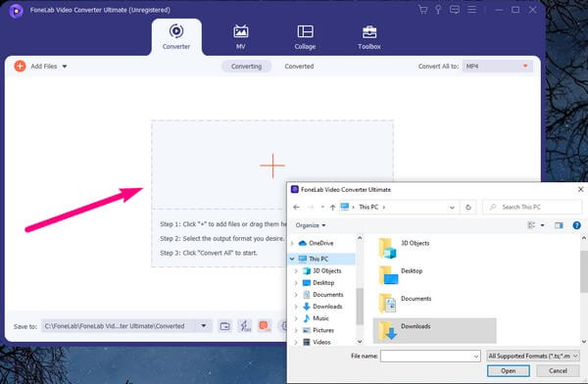Click the FoneLab logo in the title bar

coord(16,11)
